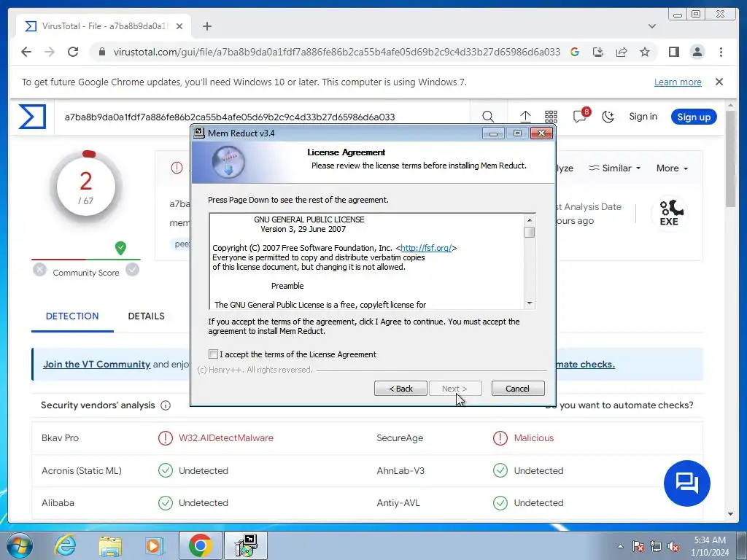Click the site lock icon in address bar

(101, 52)
